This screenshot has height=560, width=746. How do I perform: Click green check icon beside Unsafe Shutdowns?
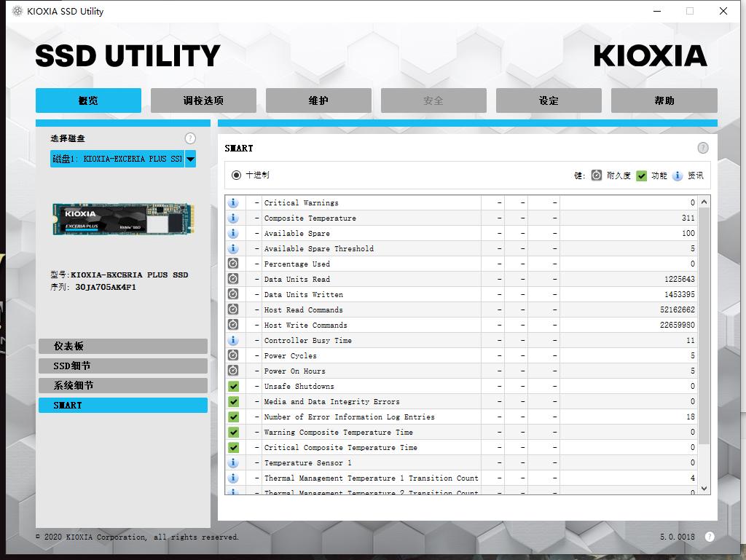233,386
